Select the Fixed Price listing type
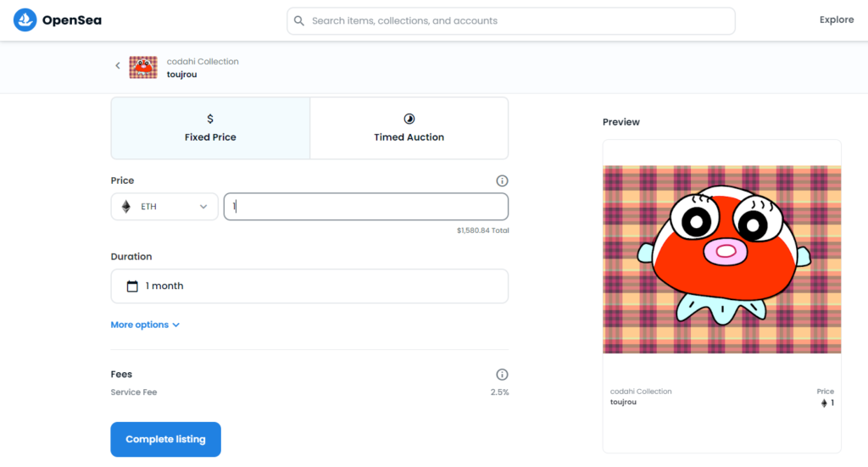This screenshot has height=467, width=868. click(210, 128)
